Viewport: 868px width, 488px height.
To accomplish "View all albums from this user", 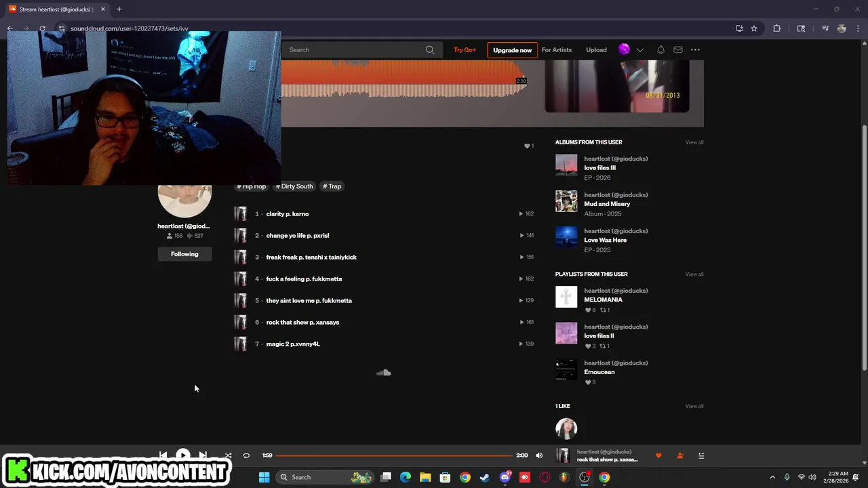I will tap(694, 142).
